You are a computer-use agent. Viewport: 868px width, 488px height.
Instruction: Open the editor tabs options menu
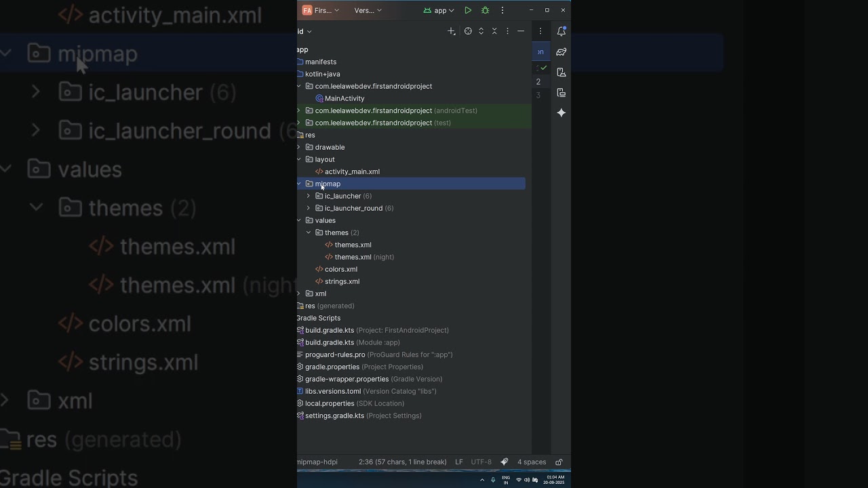click(540, 31)
